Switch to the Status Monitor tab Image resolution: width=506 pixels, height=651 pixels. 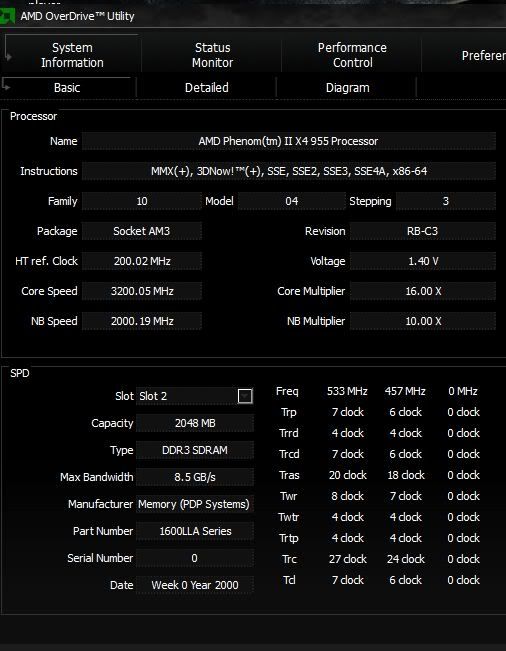[x=212, y=55]
